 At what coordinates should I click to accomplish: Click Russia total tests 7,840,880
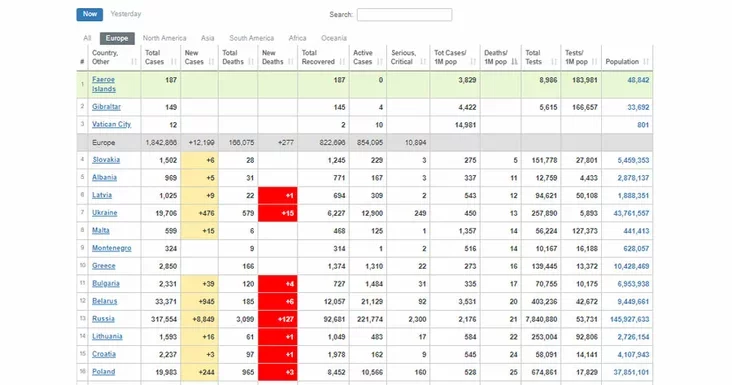point(542,320)
